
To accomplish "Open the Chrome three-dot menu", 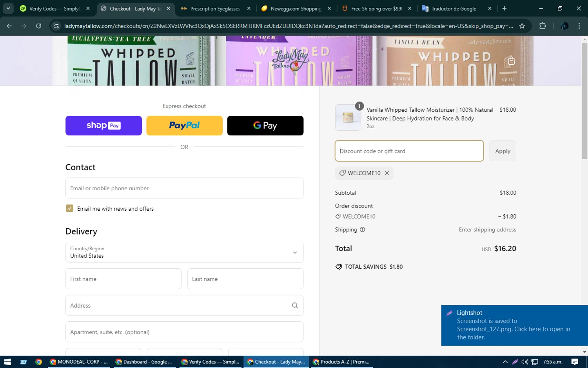I will click(579, 26).
